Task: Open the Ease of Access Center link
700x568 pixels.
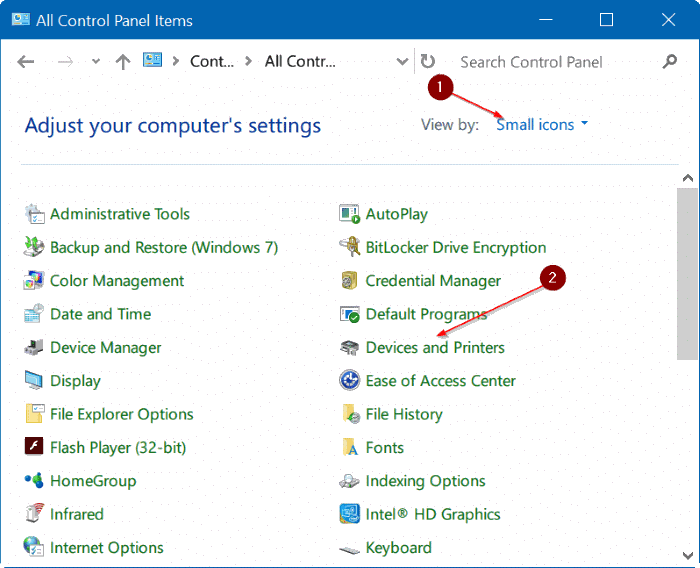Action: click(x=441, y=381)
